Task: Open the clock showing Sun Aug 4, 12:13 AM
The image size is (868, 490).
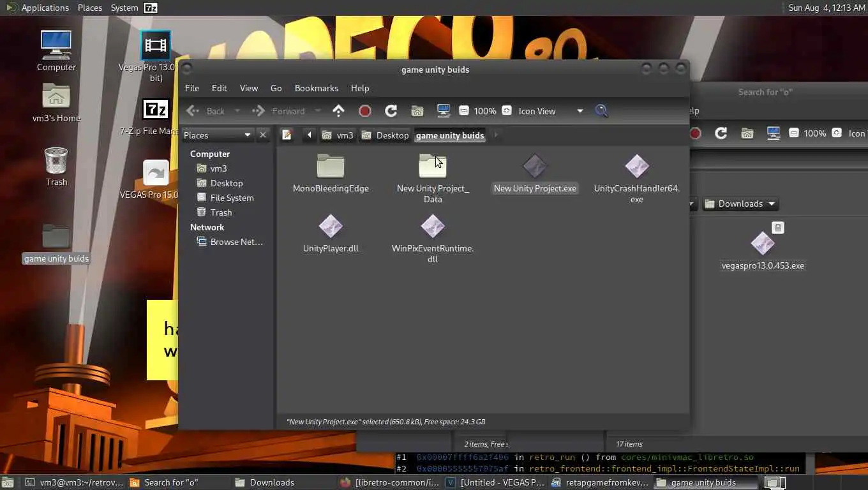Action: point(827,8)
